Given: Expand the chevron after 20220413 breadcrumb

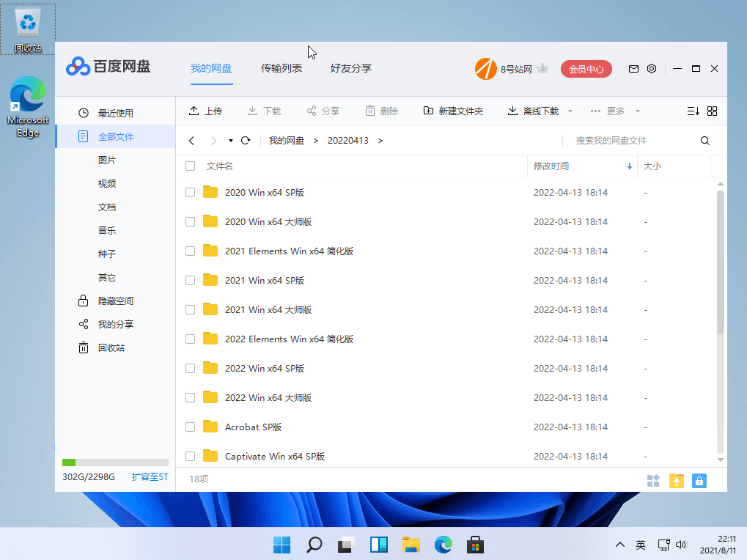Looking at the screenshot, I should pos(380,141).
